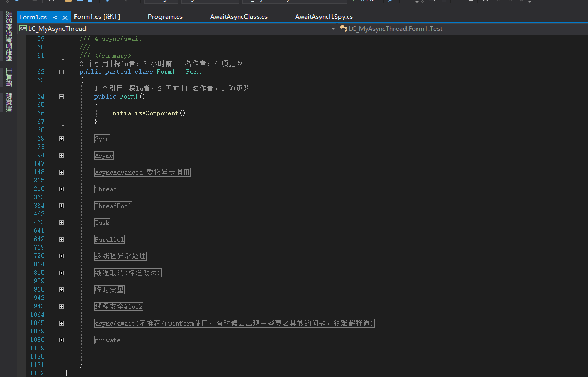This screenshot has height=377, width=588.
Task: Open the 数据源 side panel
Action: point(9,102)
